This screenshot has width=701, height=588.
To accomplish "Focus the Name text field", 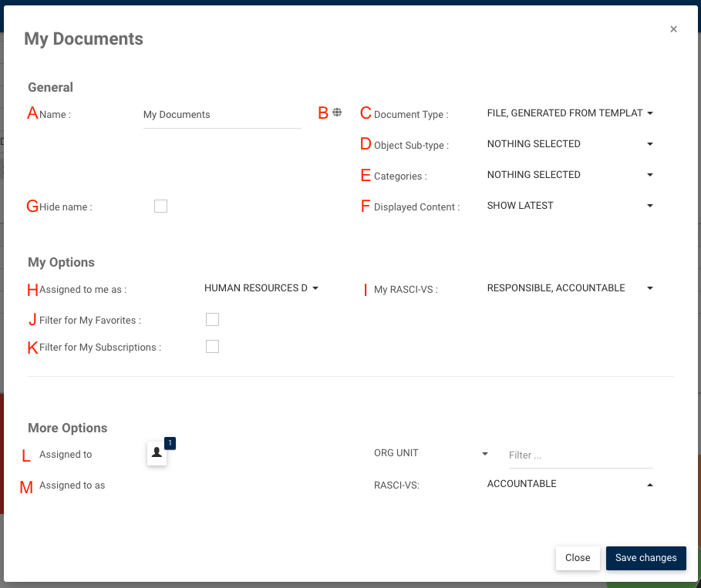I will click(x=222, y=115).
